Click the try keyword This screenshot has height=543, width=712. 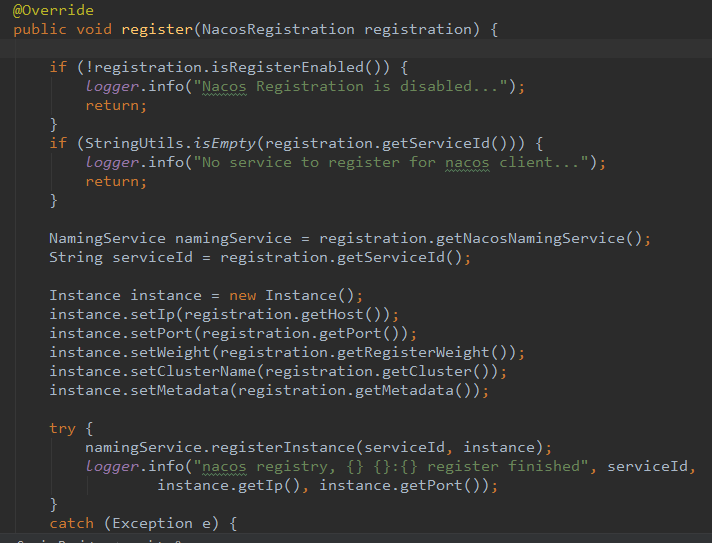(62, 429)
